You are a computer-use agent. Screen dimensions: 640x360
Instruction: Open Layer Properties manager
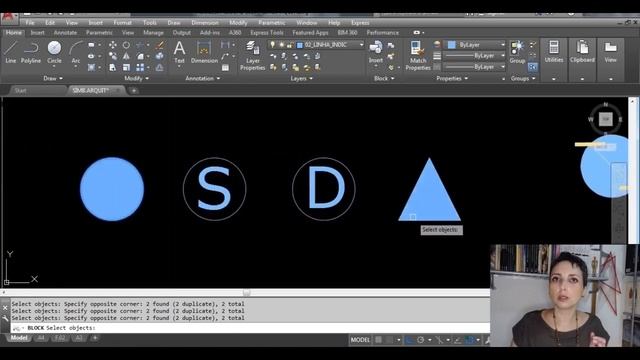pos(252,56)
